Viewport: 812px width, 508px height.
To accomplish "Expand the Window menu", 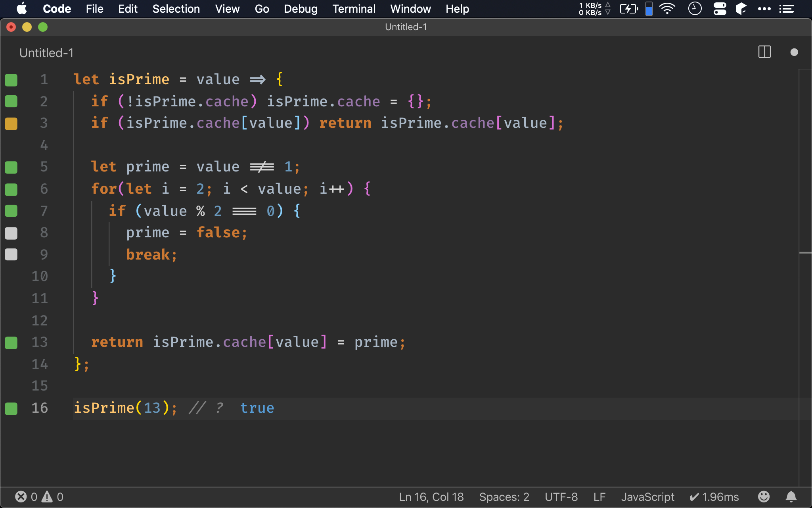I will click(410, 8).
